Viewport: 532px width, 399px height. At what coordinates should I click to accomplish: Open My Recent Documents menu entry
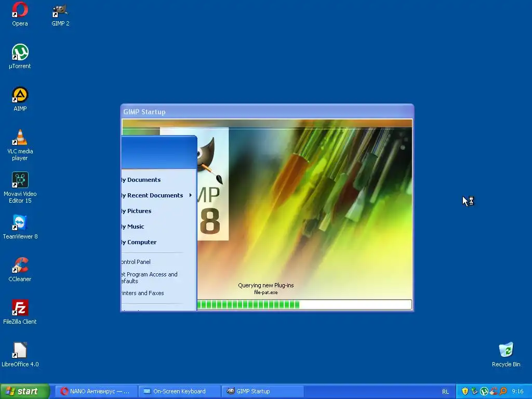click(159, 195)
